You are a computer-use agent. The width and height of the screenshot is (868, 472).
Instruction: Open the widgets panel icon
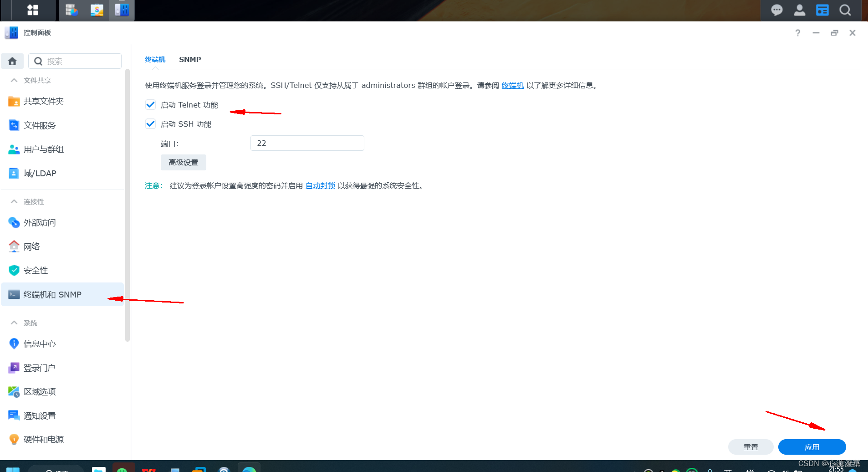pyautogui.click(x=822, y=10)
